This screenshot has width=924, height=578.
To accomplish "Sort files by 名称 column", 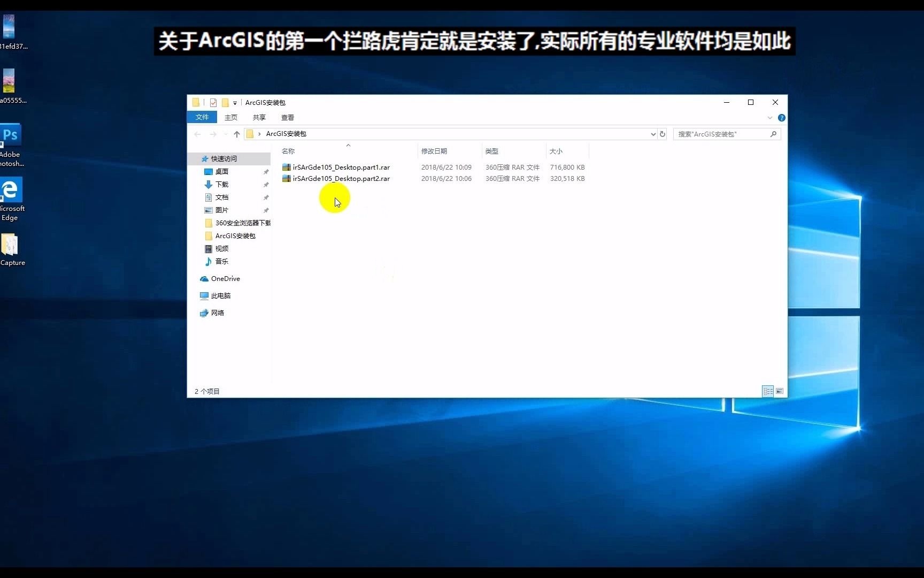I will click(288, 151).
